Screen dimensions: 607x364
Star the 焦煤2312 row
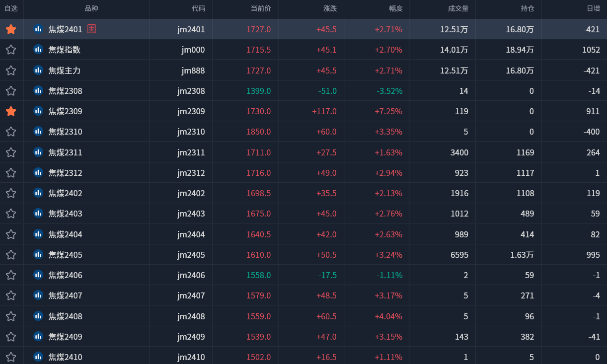(x=11, y=173)
